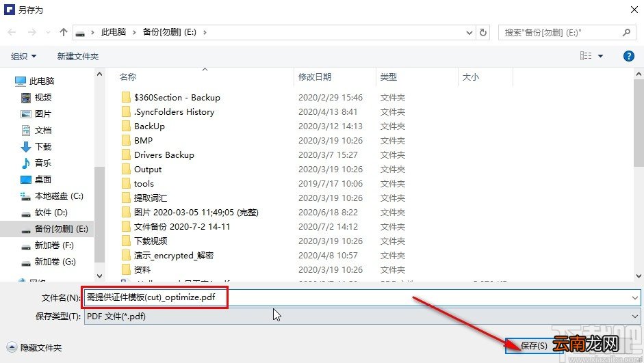
Task: Select the 提取词汇 folder icon
Action: tap(126, 198)
